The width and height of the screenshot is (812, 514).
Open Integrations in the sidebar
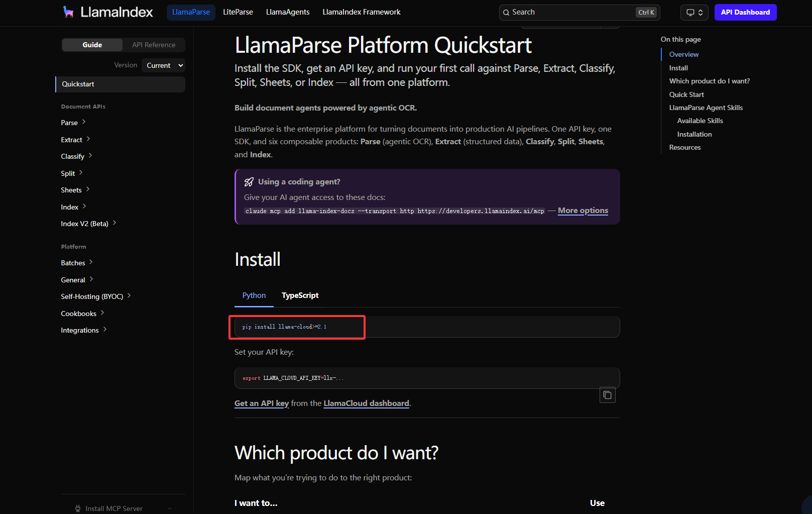click(x=80, y=330)
